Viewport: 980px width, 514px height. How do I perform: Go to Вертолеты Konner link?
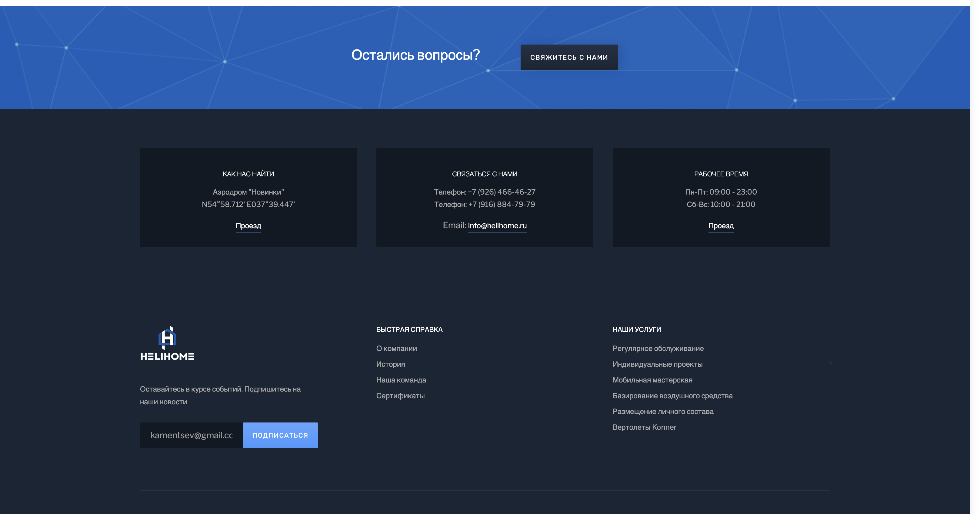[x=644, y=427]
